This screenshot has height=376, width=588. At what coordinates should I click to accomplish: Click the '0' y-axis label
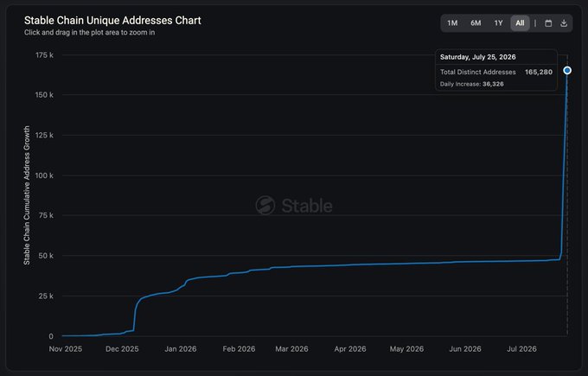(x=51, y=336)
